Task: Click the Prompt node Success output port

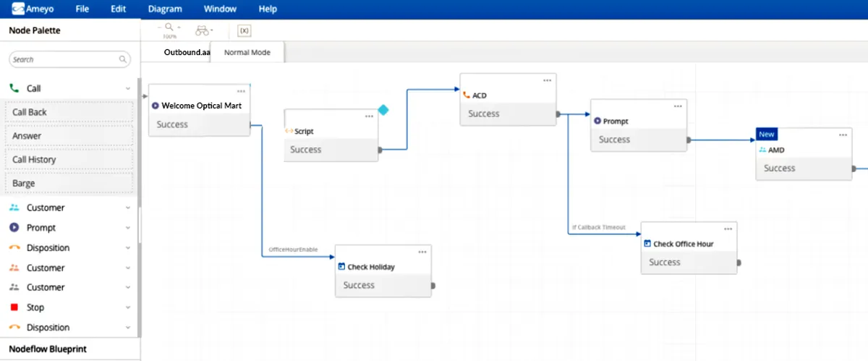Action: [689, 140]
